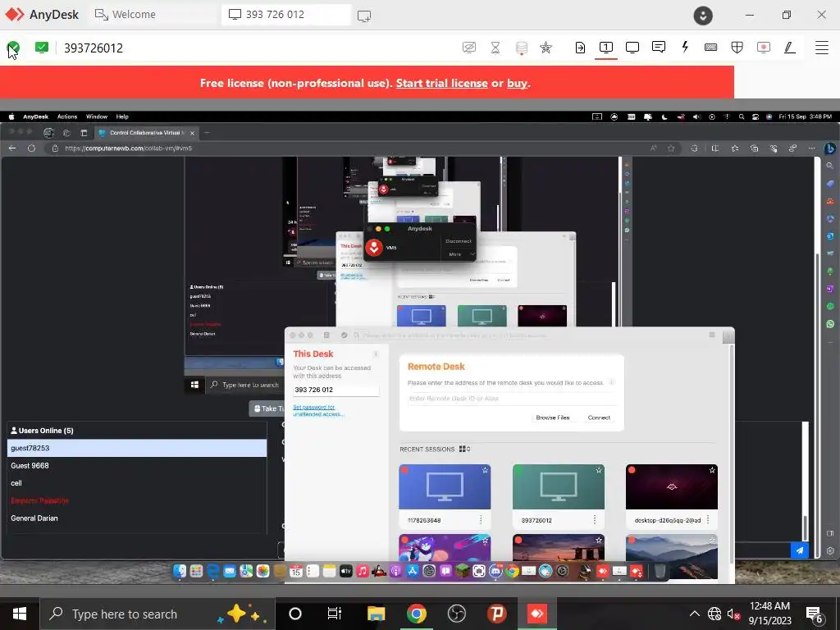Open the whiteboard pen tool
Viewport: 840px width, 630px height.
tap(790, 47)
